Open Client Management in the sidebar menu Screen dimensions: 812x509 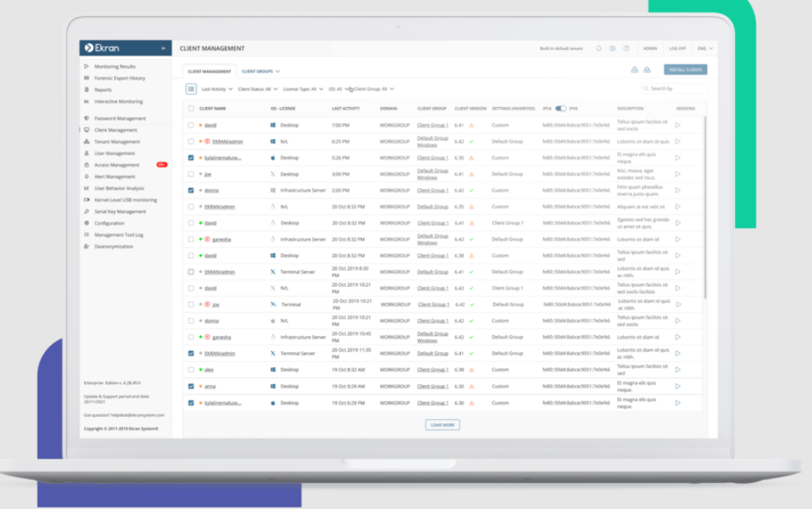coord(115,130)
